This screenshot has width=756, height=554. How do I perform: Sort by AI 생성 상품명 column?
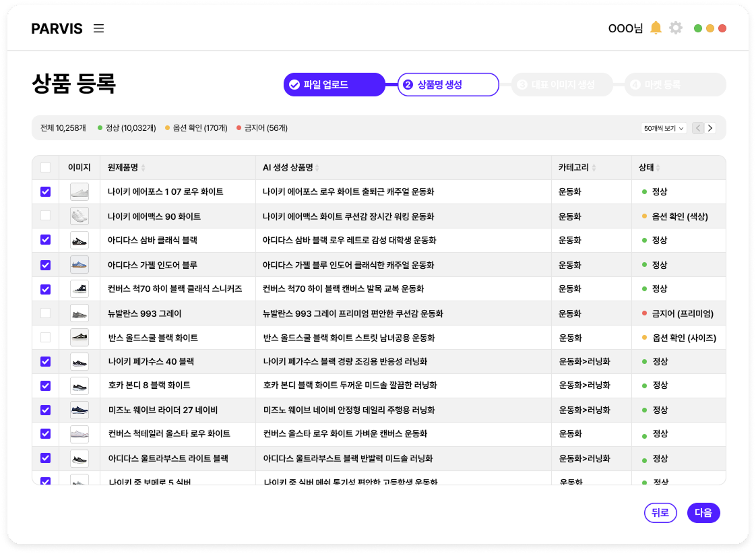click(317, 168)
